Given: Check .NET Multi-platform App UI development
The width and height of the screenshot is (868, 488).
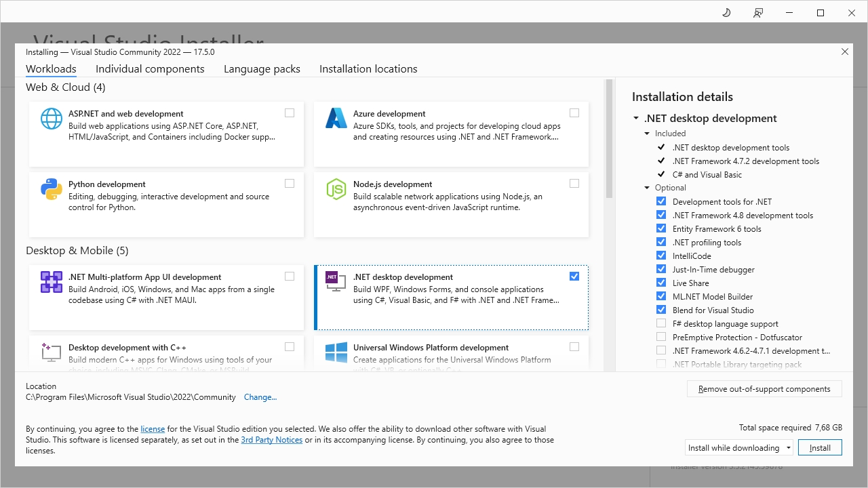Looking at the screenshot, I should pos(290,277).
